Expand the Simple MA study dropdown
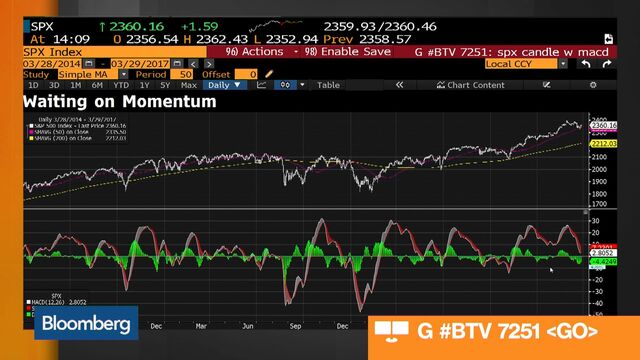The image size is (640, 360). (124, 74)
